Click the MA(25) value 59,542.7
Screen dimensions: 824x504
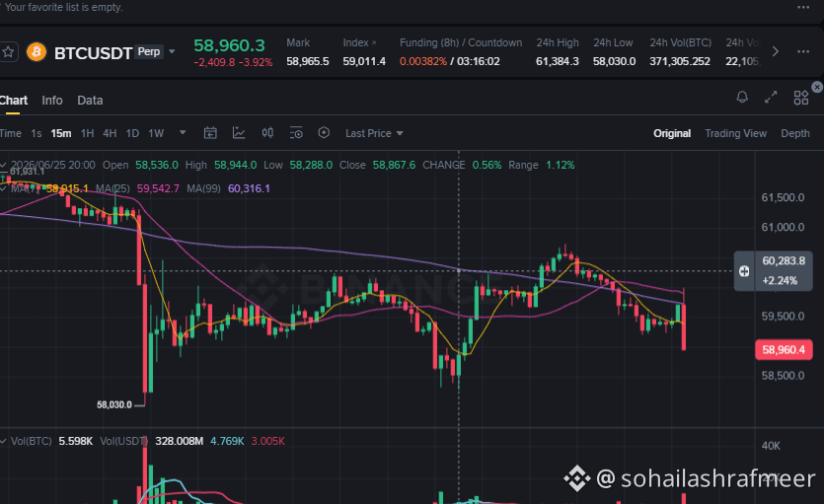pos(158,188)
